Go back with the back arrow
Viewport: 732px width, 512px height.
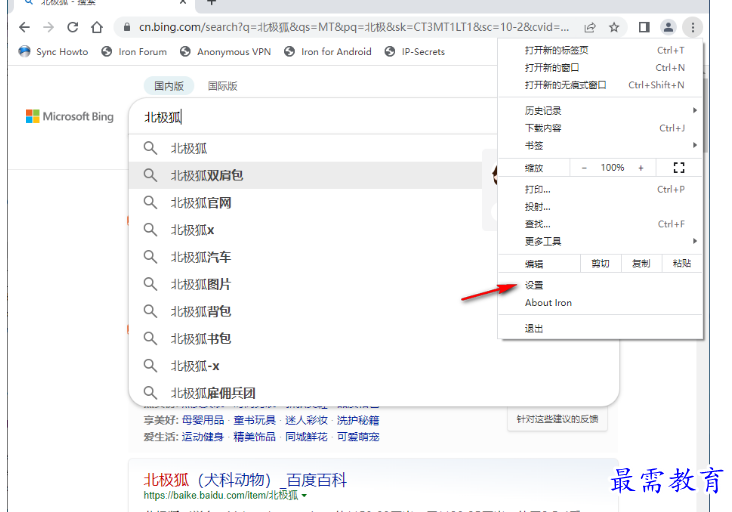click(x=24, y=27)
